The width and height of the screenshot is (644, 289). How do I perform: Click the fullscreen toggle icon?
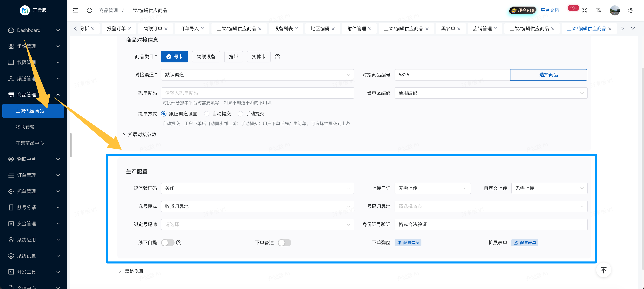pyautogui.click(x=584, y=11)
